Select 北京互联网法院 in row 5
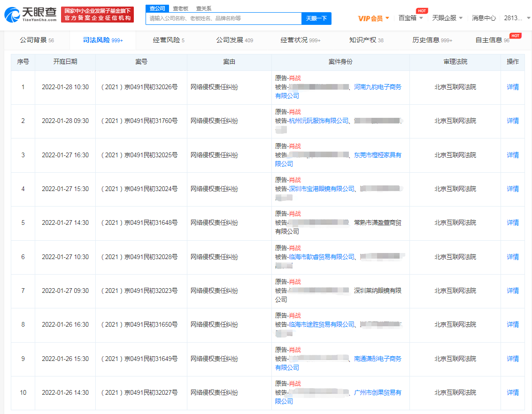 (455, 223)
